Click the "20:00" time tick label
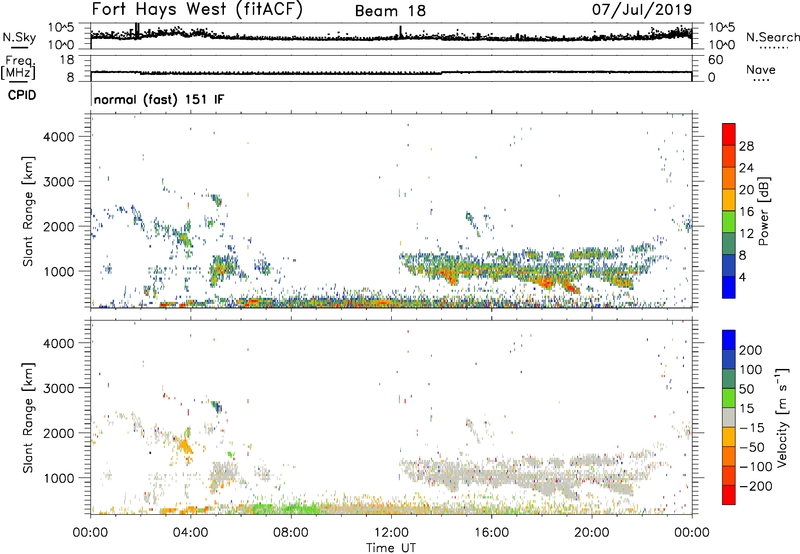 pyautogui.click(x=591, y=533)
